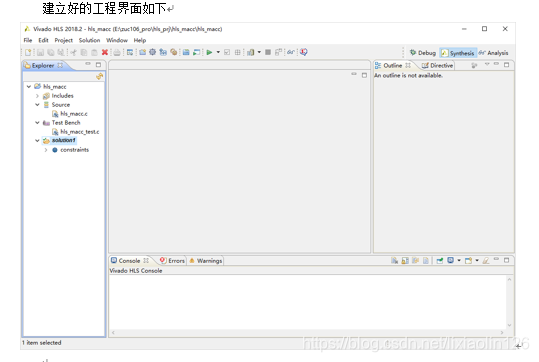
Task: Click the console horizontal scrollbar right arrow
Action: pyautogui.click(x=502, y=332)
